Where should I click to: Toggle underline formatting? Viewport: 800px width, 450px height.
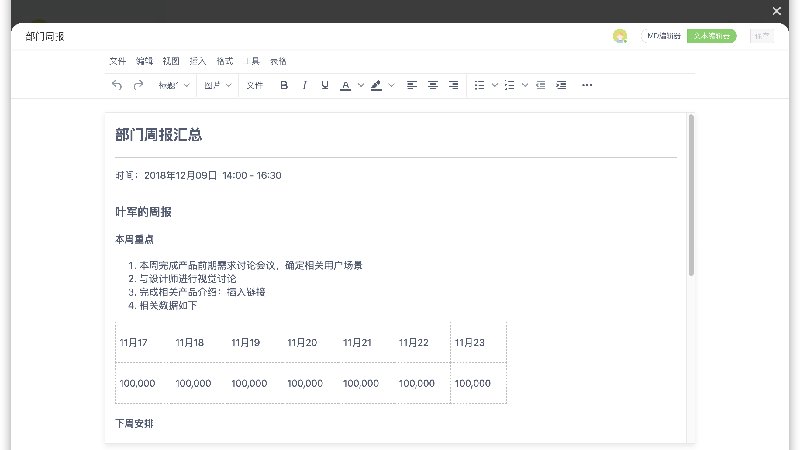324,85
